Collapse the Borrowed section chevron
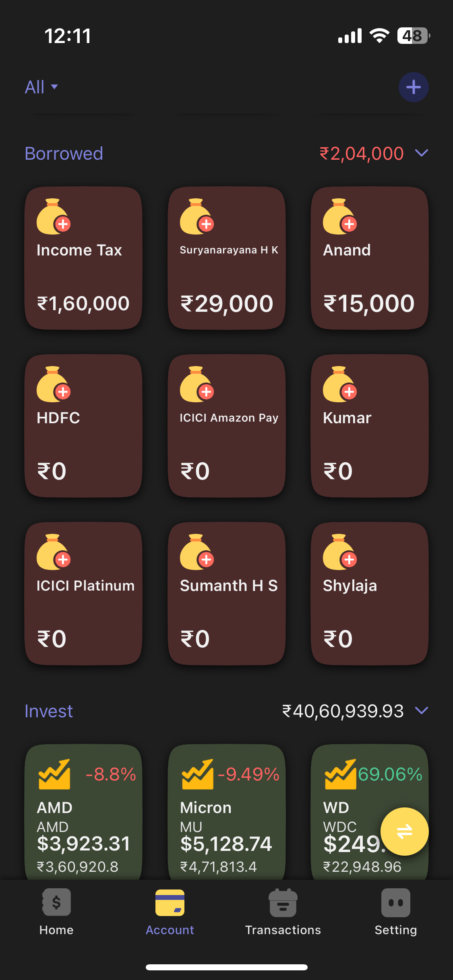The image size is (453, 980). 421,153
